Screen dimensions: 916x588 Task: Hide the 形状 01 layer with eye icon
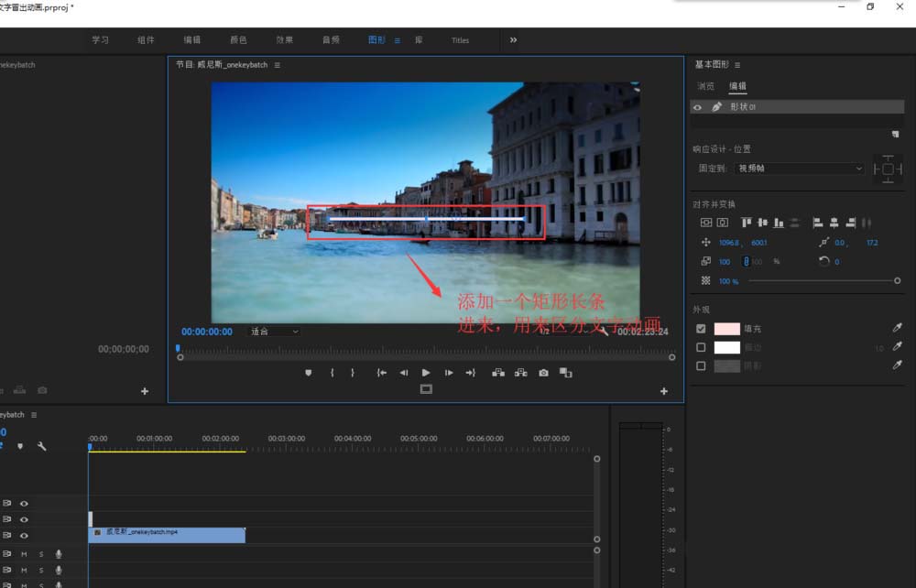coord(697,107)
